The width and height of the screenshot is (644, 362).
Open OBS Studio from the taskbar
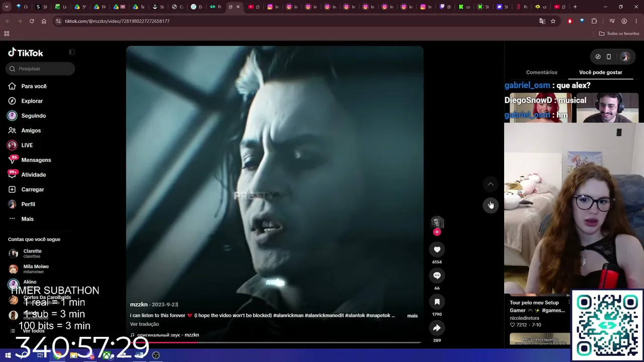[156, 355]
